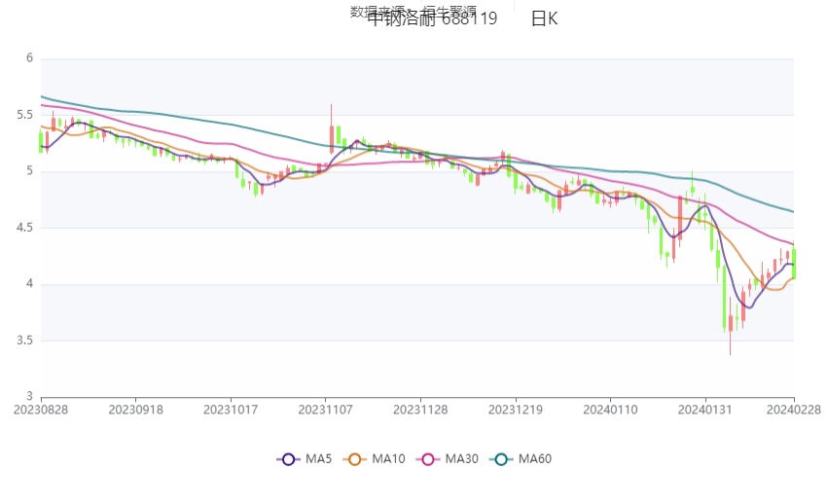Screen dimensions: 827x504
Task: Click the 3.5 price axis label
Action: click(x=24, y=340)
